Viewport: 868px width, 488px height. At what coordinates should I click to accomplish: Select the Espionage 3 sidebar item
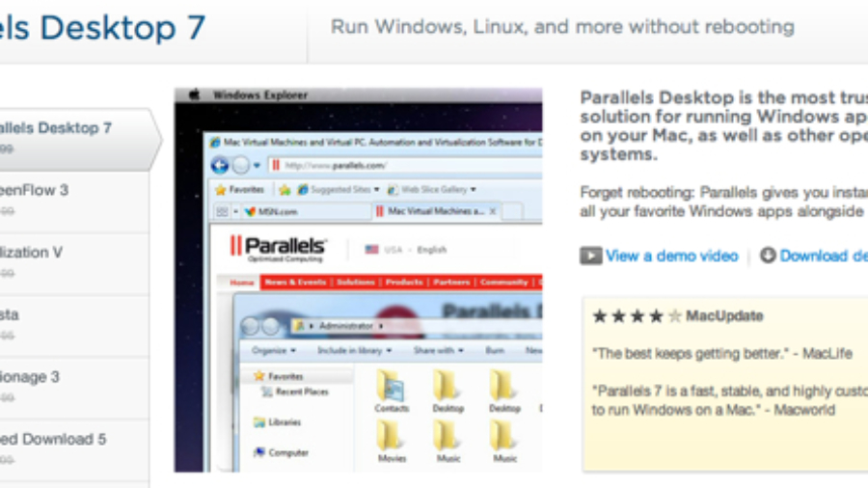[x=74, y=388]
